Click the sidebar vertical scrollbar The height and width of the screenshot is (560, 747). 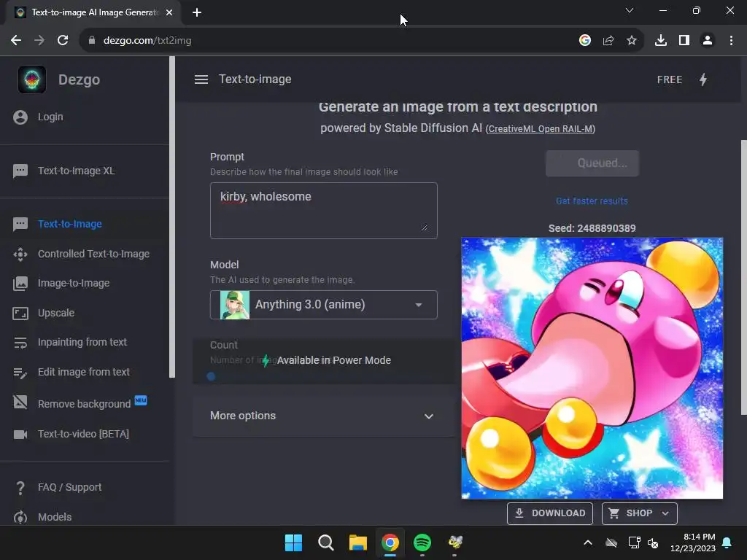[x=172, y=217]
